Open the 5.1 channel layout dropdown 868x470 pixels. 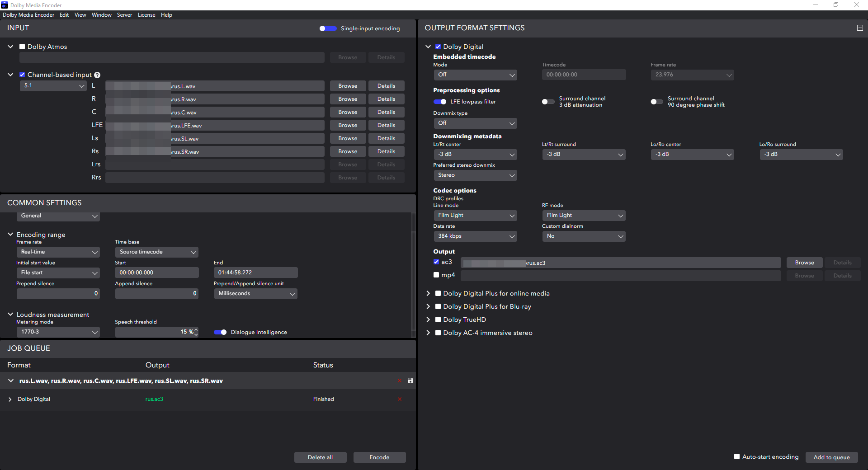tap(53, 86)
